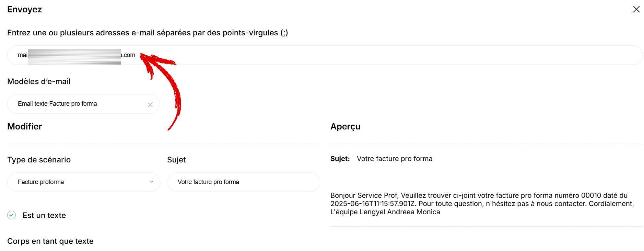Screen dimensions: 644x251
Task: Click the bold Sujet: label in preview
Action: (x=340, y=159)
